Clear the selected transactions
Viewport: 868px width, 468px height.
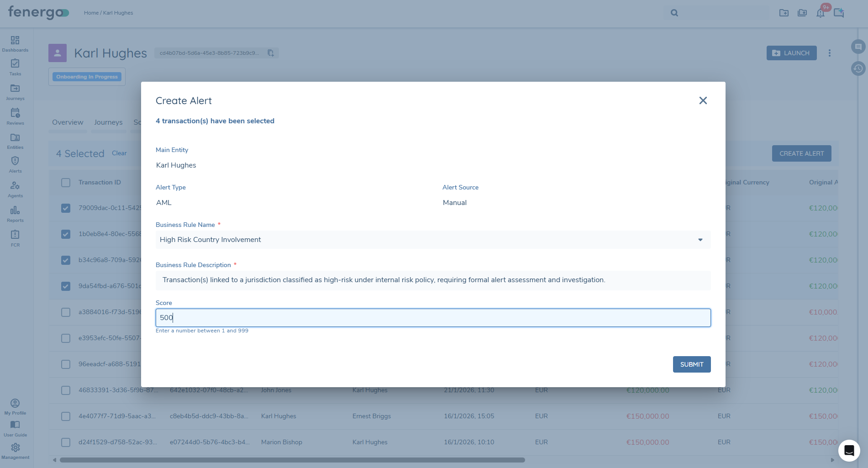[x=119, y=153]
